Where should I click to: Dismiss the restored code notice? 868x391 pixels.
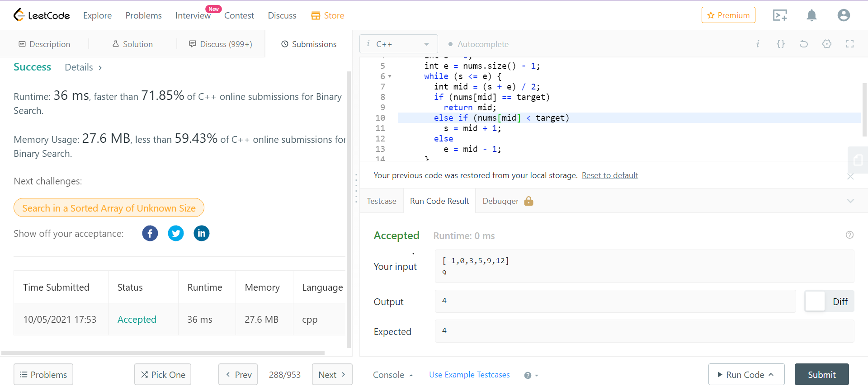point(850,176)
